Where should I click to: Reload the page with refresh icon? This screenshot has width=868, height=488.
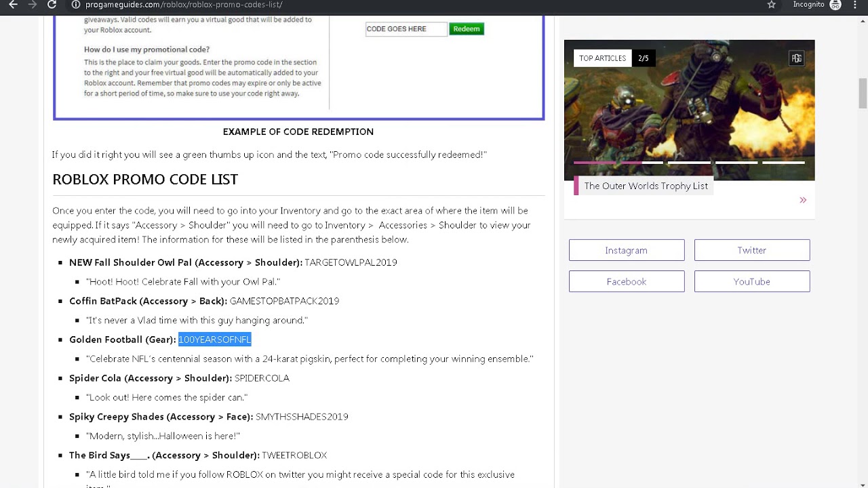[52, 5]
